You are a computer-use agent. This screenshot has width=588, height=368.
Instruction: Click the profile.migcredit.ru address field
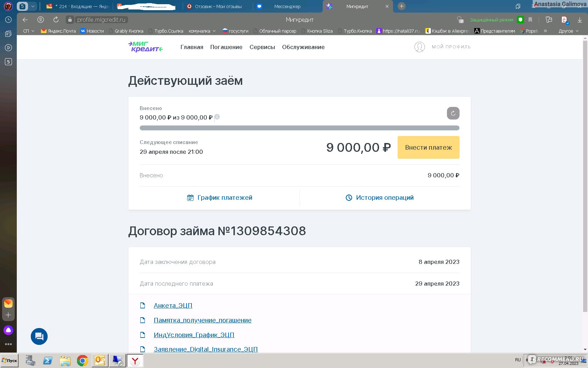coord(101,20)
